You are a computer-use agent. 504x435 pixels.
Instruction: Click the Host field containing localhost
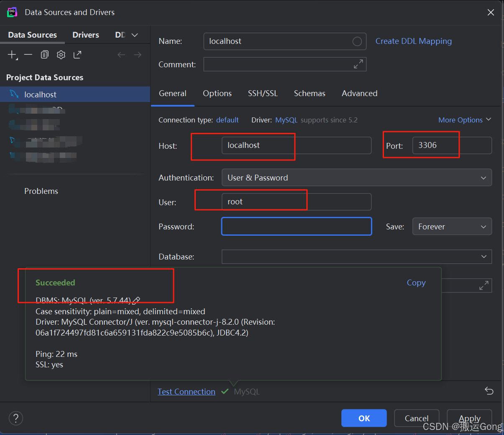pyautogui.click(x=297, y=145)
